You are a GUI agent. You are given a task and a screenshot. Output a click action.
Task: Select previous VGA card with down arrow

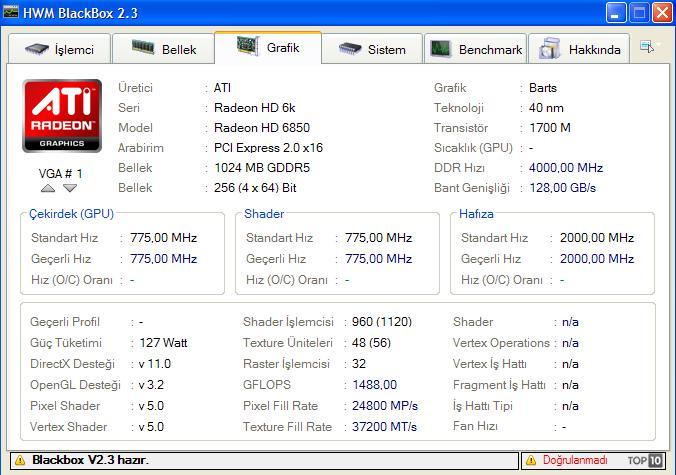70,188
